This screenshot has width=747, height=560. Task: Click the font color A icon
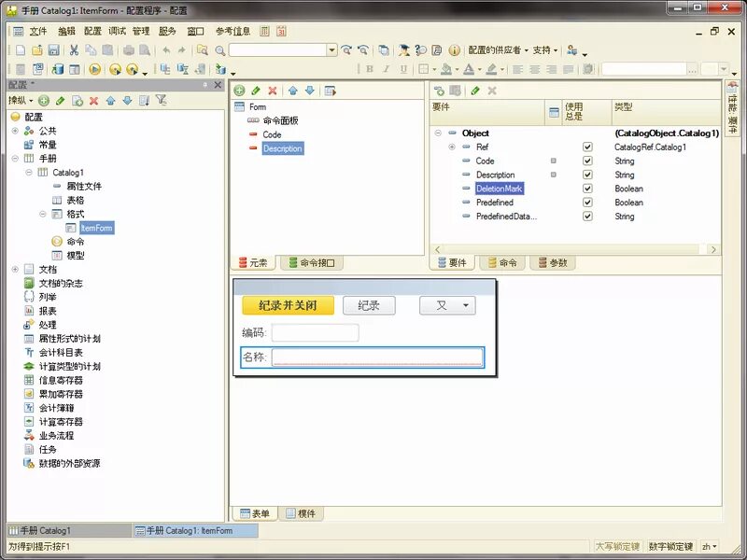point(469,69)
